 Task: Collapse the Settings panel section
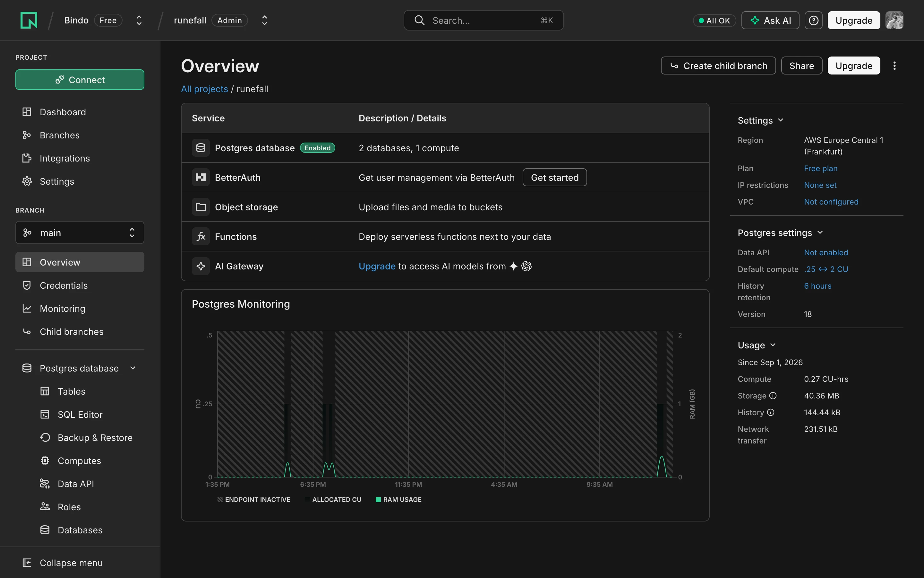[x=781, y=120]
